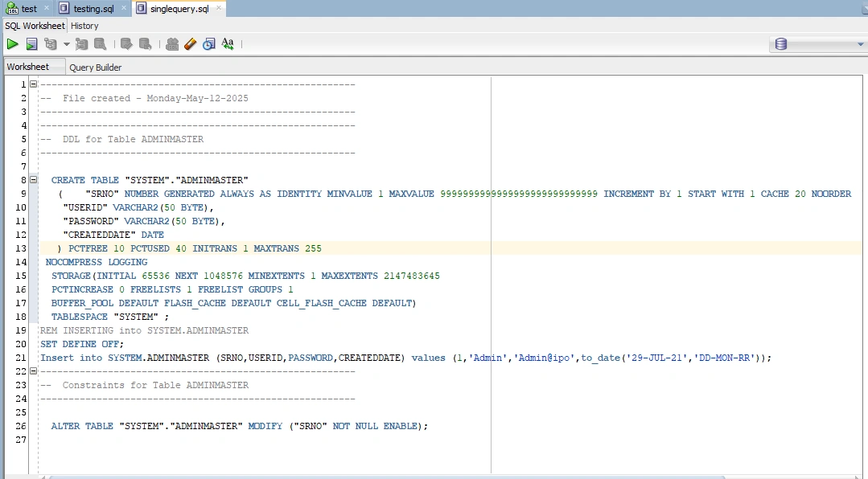Screen dimensions: 868x479
Task: Clear the worksheet with the eraser icon
Action: (190, 44)
